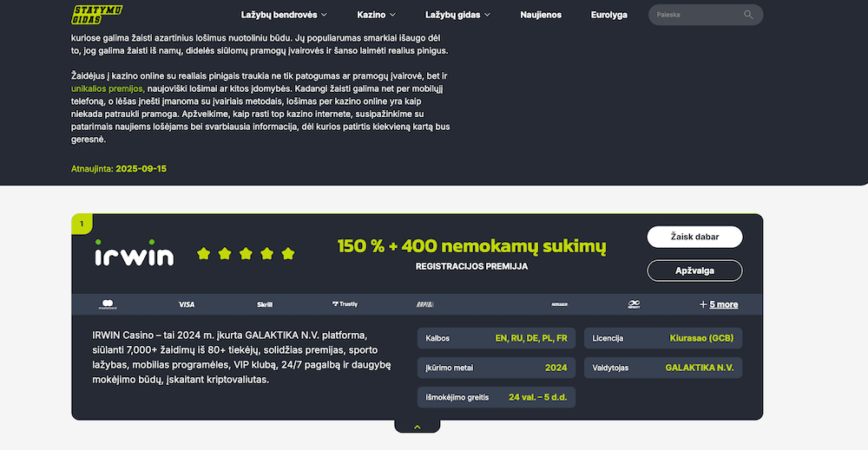This screenshot has width=868, height=450.
Task: Click the Mastercard payment icon
Action: coord(108,304)
